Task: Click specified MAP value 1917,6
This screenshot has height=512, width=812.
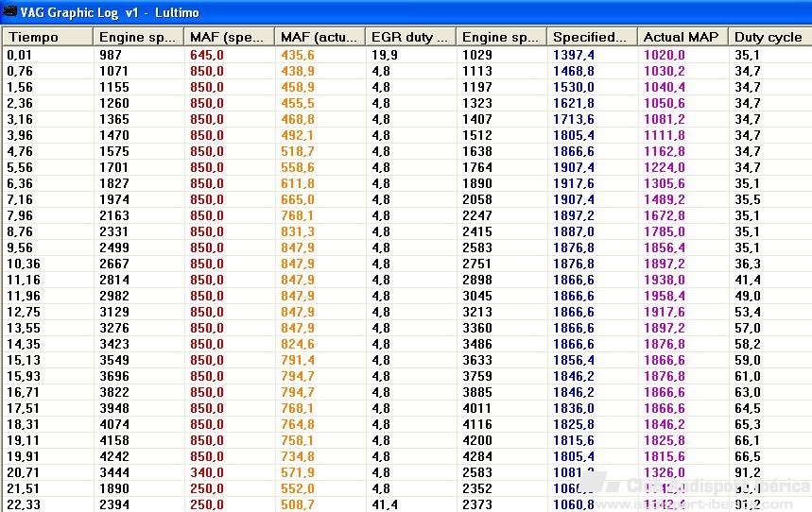Action: coord(573,183)
